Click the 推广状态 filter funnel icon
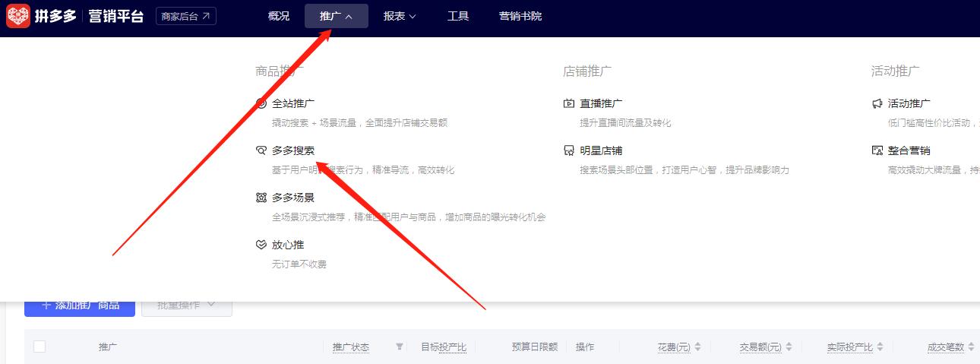 click(400, 347)
